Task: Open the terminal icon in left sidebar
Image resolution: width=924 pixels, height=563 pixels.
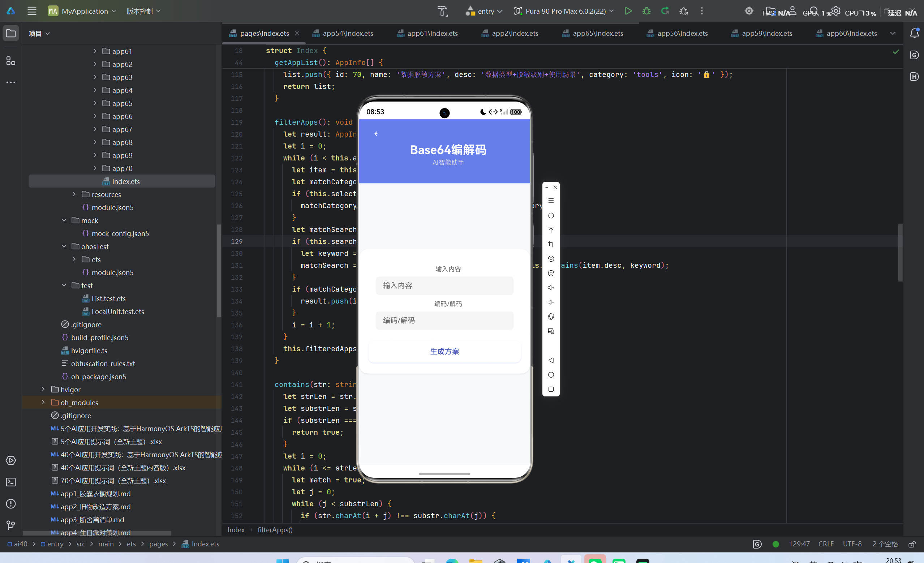Action: 11,482
